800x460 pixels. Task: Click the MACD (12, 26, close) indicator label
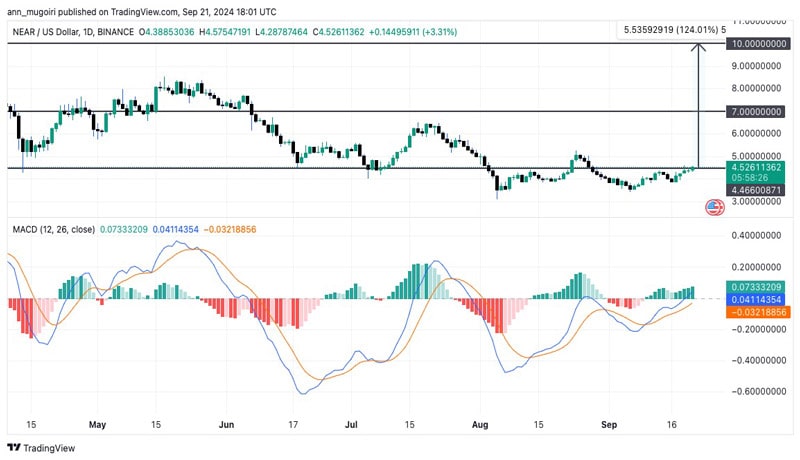pos(54,229)
